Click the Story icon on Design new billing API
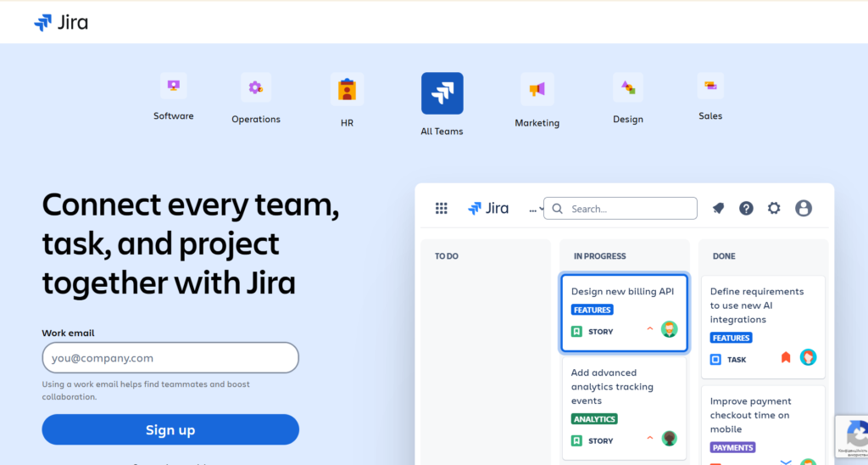This screenshot has height=465, width=868. [576, 332]
